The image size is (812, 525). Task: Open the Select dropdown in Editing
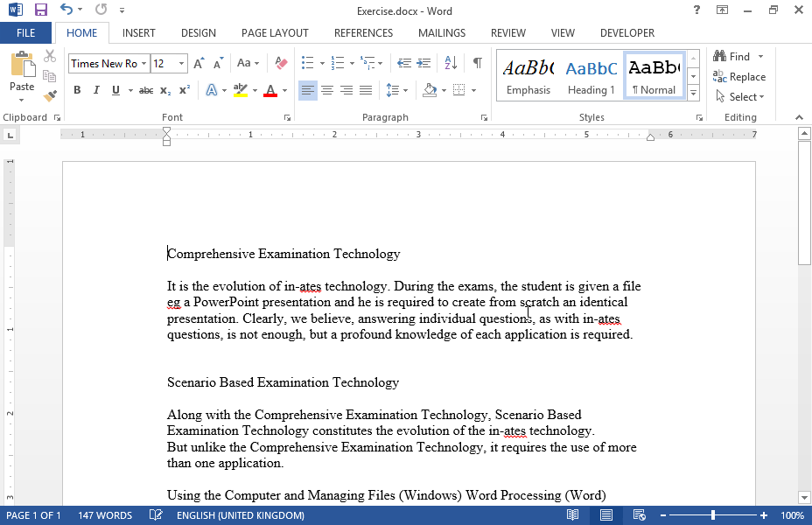point(740,97)
